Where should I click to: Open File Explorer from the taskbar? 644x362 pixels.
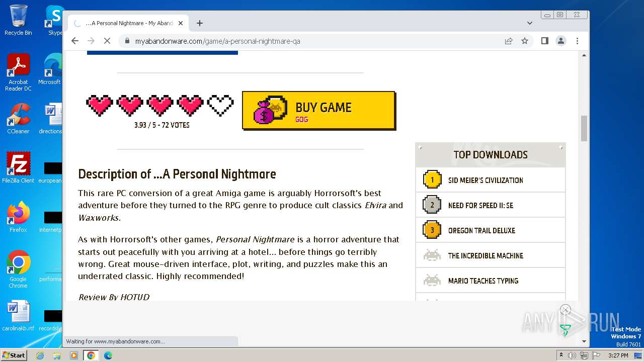[57, 355]
